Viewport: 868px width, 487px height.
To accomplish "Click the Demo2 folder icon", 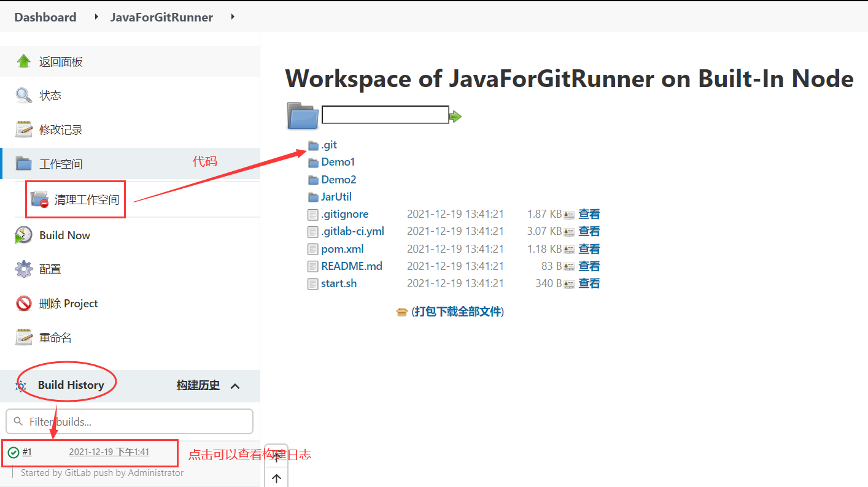I will [314, 180].
